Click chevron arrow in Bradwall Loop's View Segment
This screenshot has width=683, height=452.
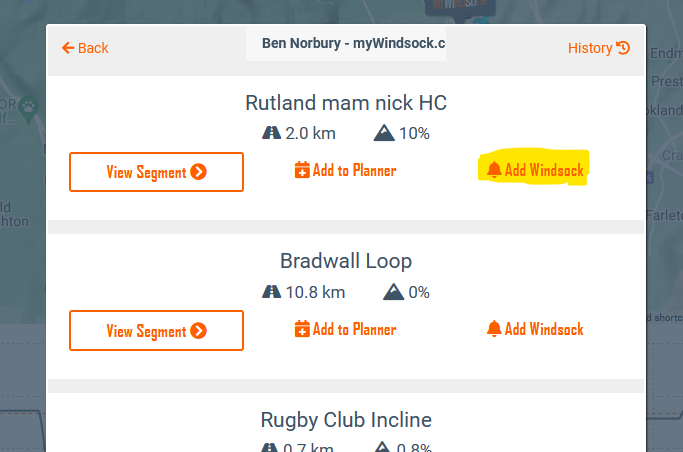[x=199, y=331]
